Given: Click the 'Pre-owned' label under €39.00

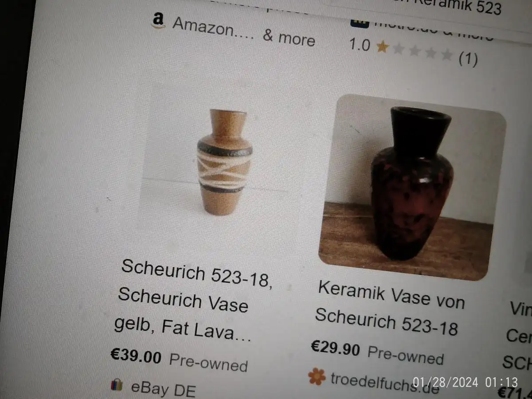Looking at the screenshot, I should [208, 363].
